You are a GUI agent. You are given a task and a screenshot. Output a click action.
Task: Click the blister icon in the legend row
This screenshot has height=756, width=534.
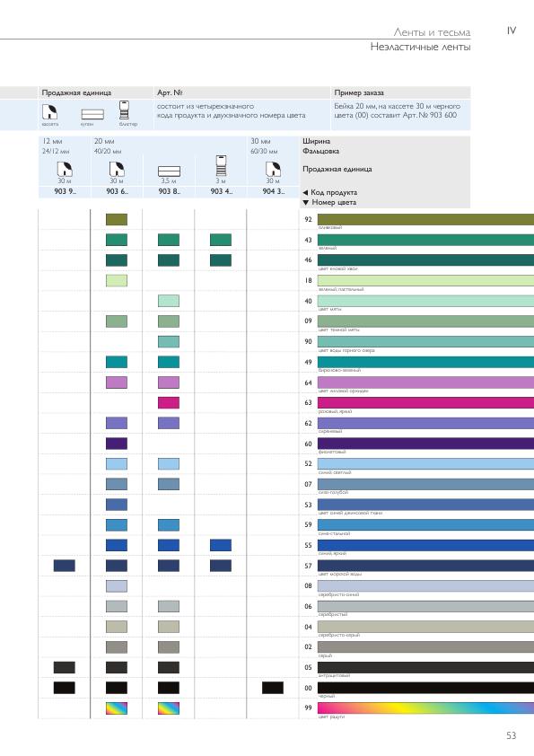coord(125,110)
